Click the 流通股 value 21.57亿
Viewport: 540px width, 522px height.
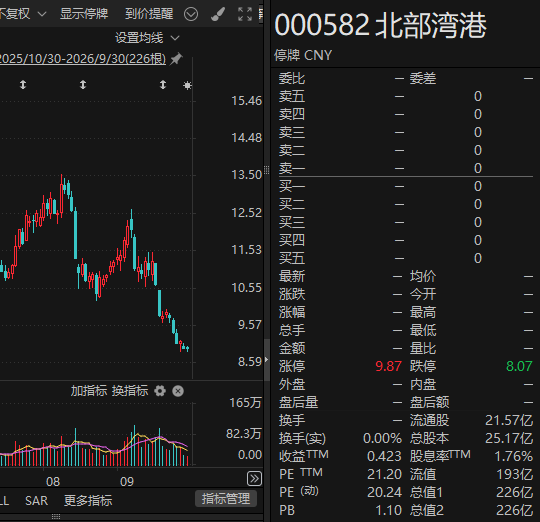pyautogui.click(x=509, y=420)
